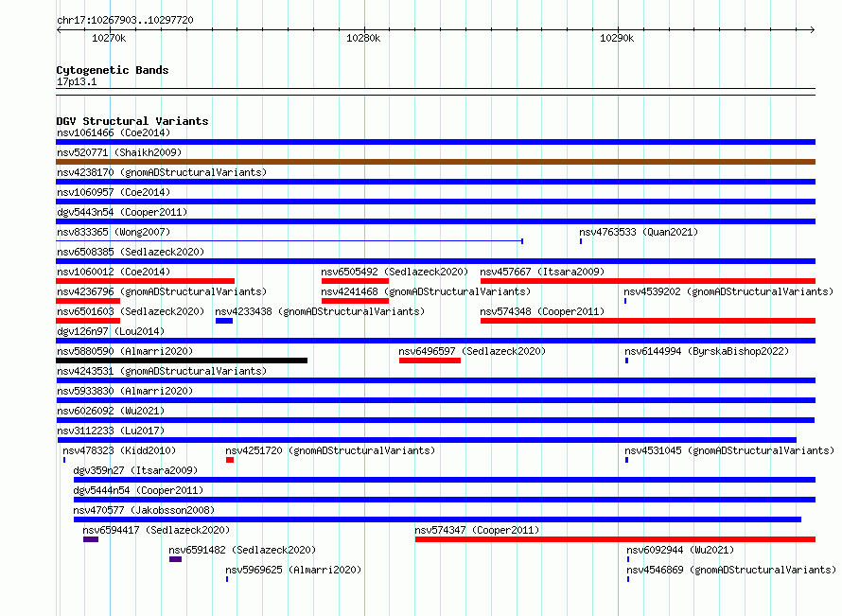Click the small blue nsv6092944 marker

point(628,559)
